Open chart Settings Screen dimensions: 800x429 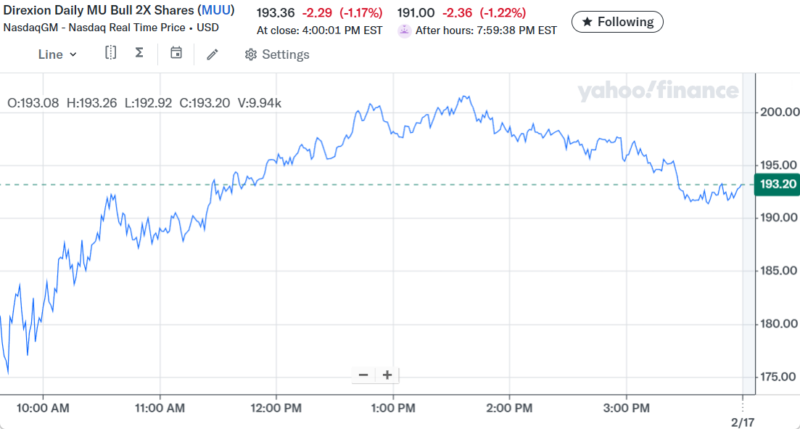[x=277, y=55]
